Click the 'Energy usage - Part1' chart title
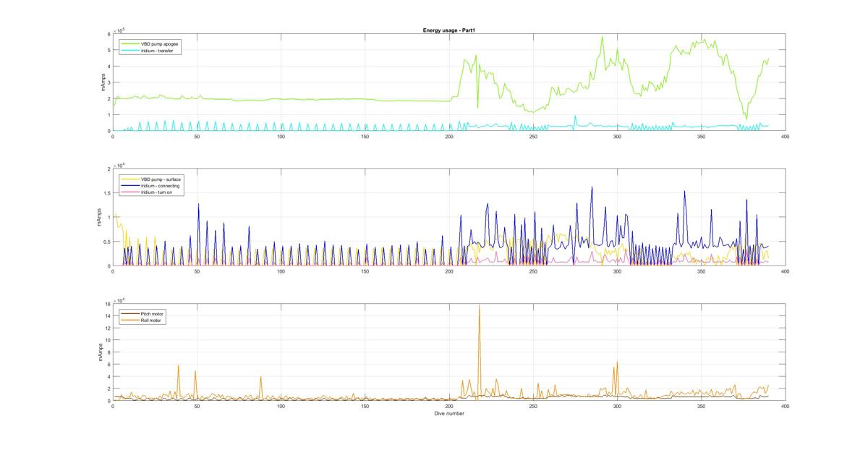Image resolution: width=868 pixels, height=450 pixels. pos(448,30)
